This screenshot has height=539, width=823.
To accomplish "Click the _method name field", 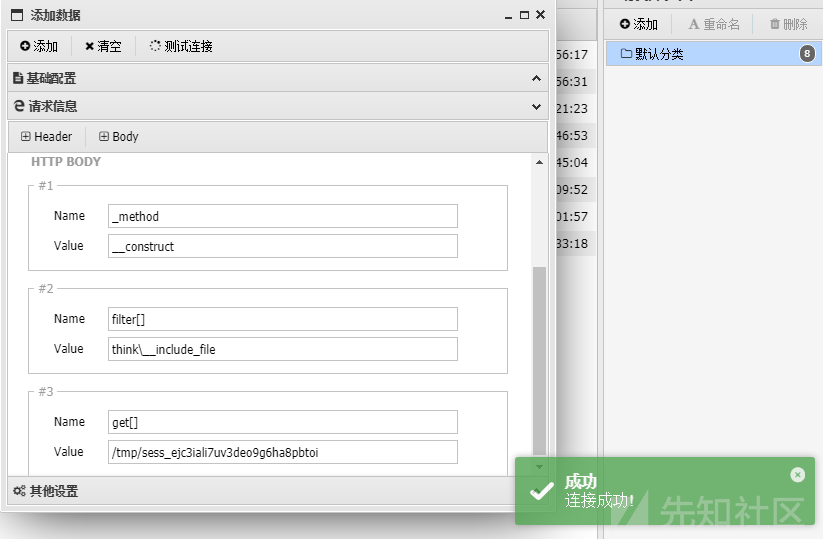I will tap(282, 216).
